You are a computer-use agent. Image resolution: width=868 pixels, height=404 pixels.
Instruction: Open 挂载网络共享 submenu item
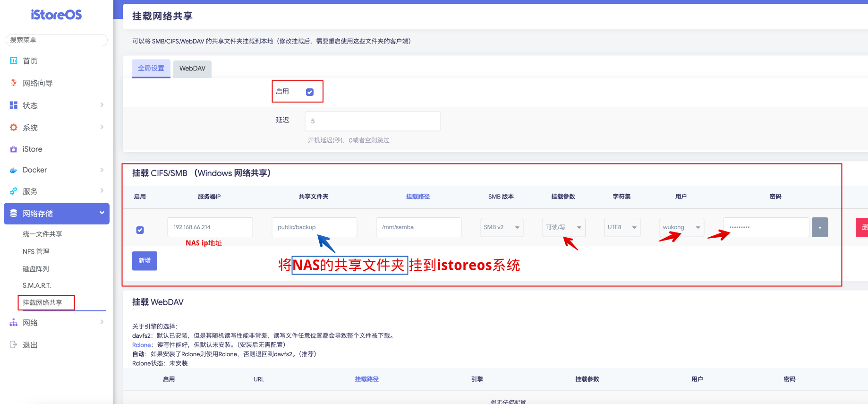point(43,302)
